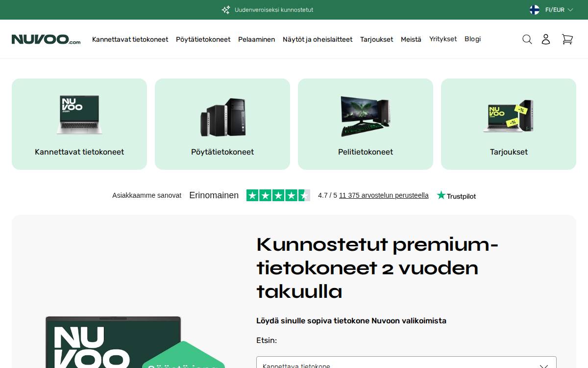Open Pöytätietokoneet menu item
588x368 pixels.
coord(203,39)
